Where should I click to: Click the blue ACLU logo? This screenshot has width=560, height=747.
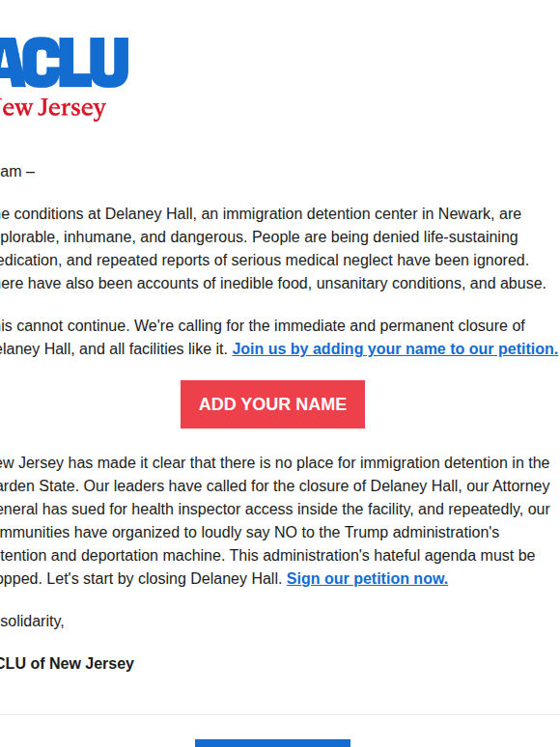click(65, 63)
